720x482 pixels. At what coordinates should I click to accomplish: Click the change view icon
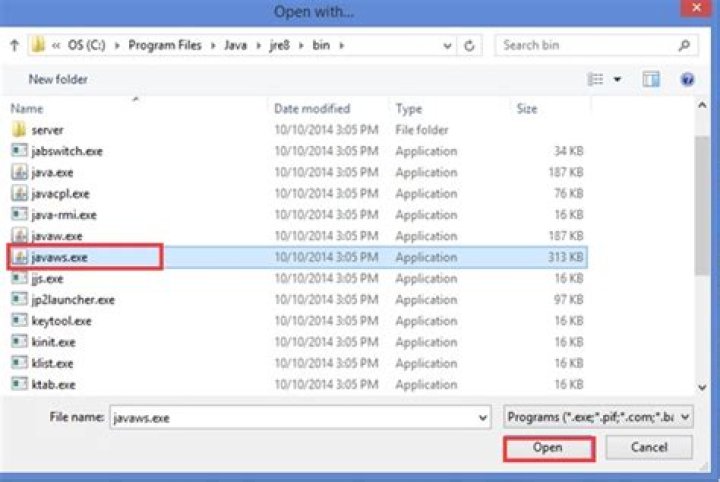coord(596,79)
